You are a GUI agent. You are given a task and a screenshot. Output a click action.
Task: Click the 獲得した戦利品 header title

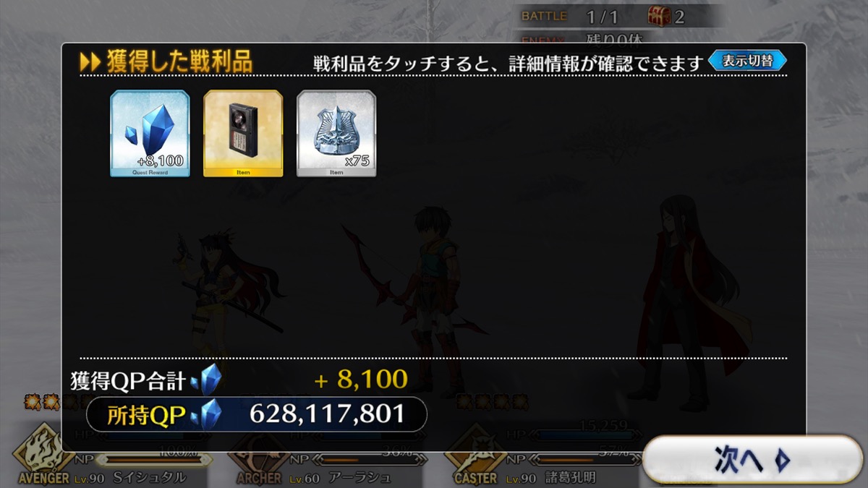tap(179, 62)
